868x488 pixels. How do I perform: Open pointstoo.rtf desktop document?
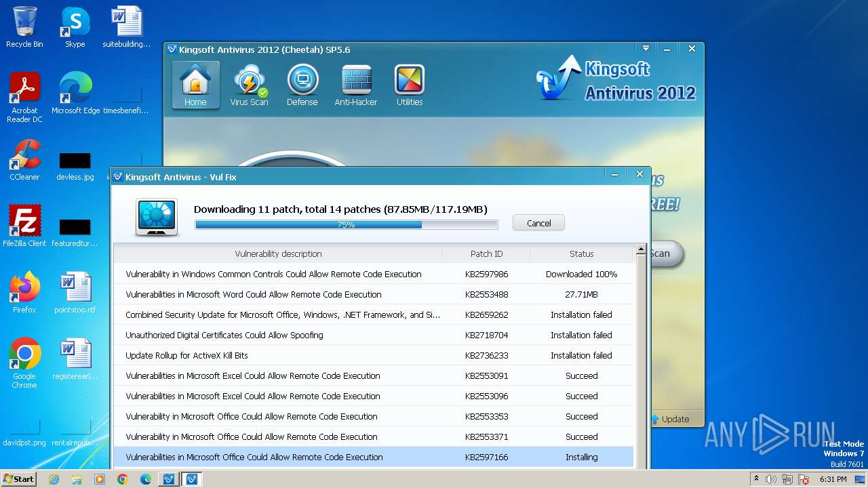click(x=75, y=293)
